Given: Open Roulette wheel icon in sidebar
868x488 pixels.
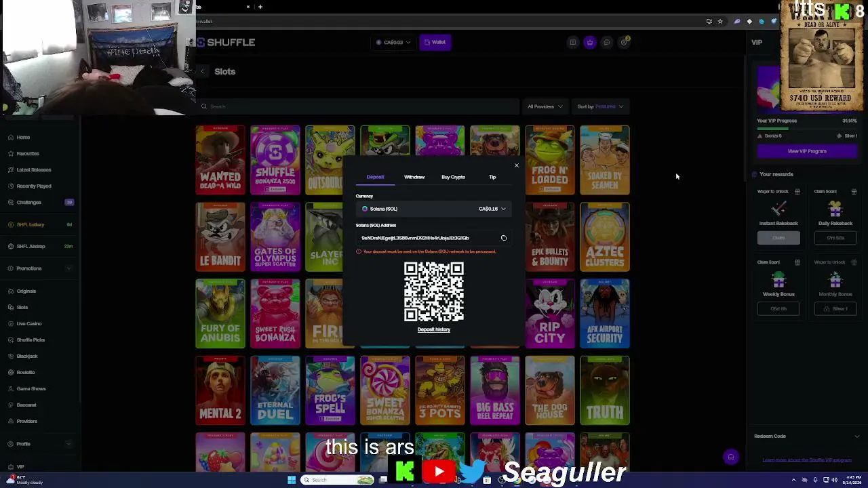Looking at the screenshot, I should (x=11, y=373).
